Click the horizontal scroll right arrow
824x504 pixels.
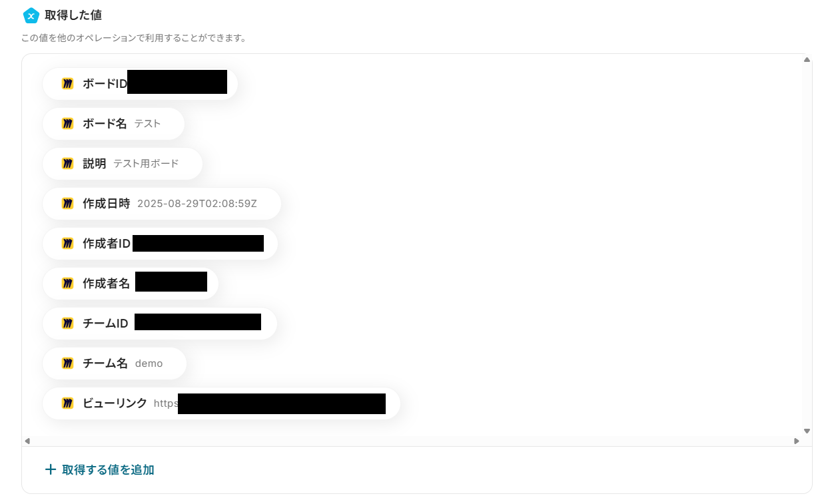796,441
